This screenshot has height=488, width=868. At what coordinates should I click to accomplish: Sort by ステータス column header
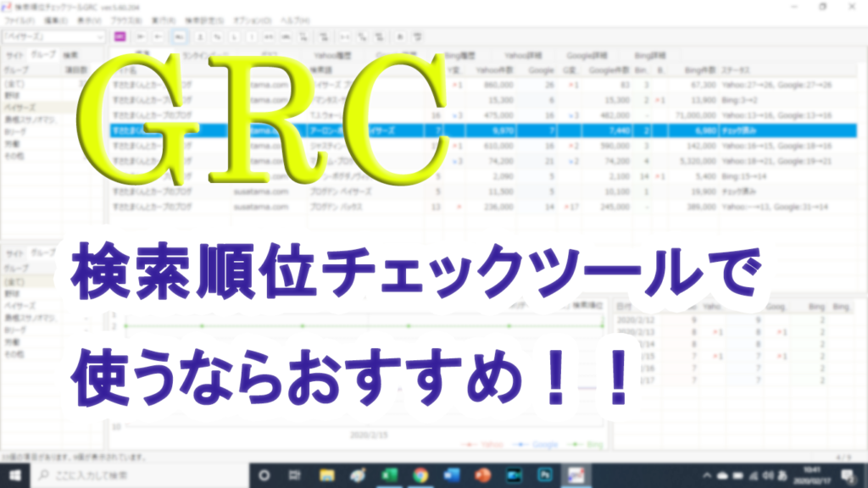click(x=735, y=70)
